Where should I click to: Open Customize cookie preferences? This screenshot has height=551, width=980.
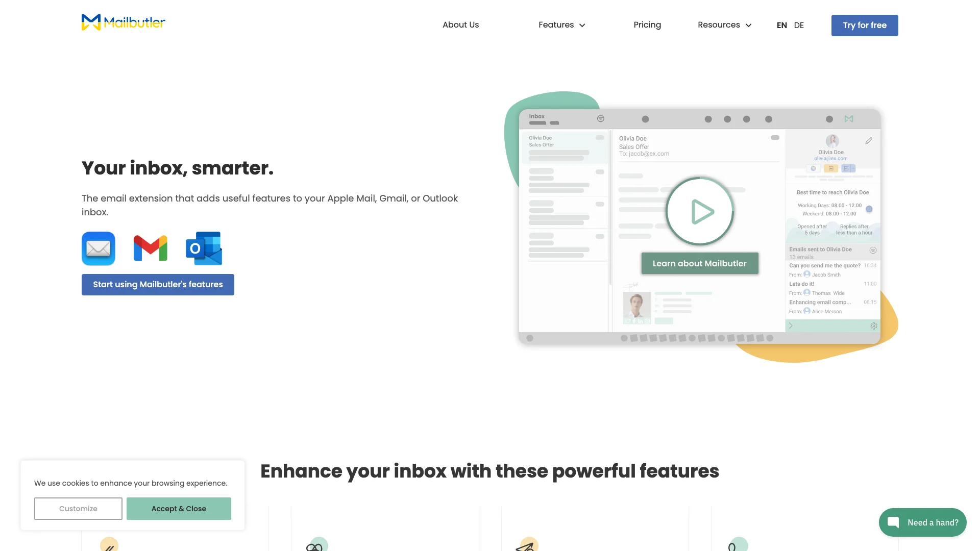coord(78,509)
